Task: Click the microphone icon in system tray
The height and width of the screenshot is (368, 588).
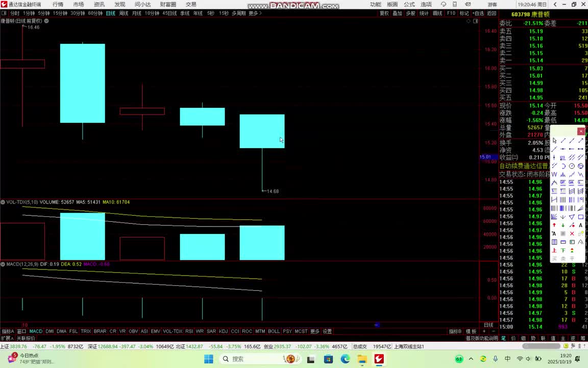Action: click(x=496, y=359)
